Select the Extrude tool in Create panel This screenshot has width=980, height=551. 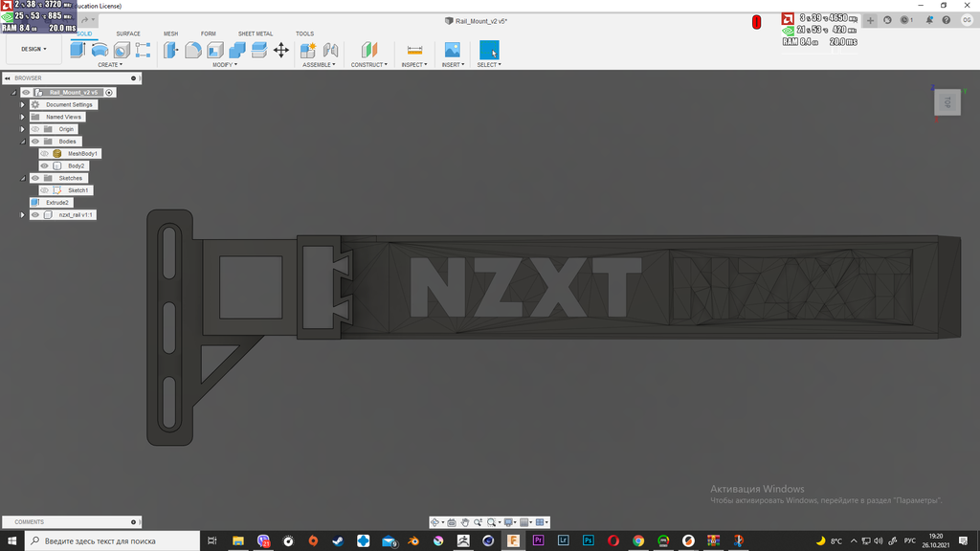[76, 50]
